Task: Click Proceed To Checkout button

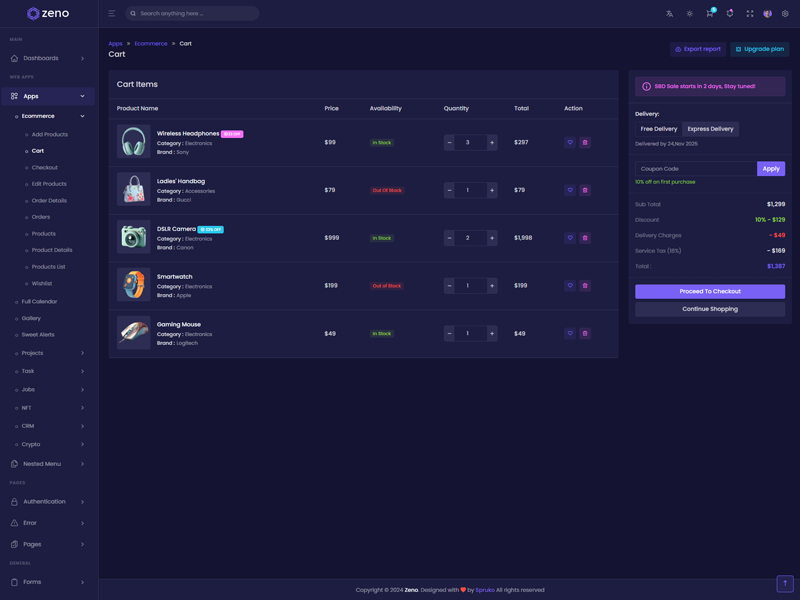Action: [710, 291]
